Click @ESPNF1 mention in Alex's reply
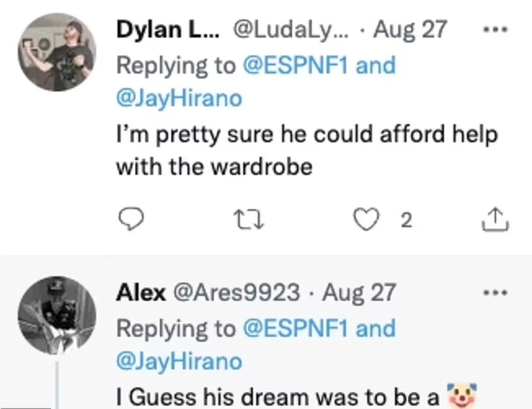The height and width of the screenshot is (409, 532). click(x=295, y=329)
